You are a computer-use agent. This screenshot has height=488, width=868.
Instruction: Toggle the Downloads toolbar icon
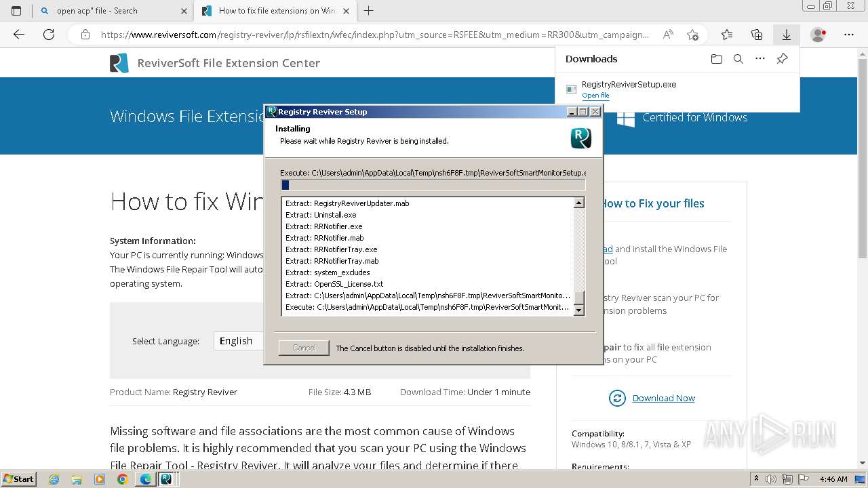(787, 35)
